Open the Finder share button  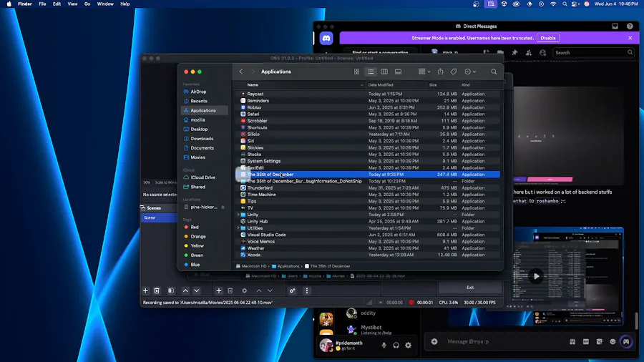[440, 72]
